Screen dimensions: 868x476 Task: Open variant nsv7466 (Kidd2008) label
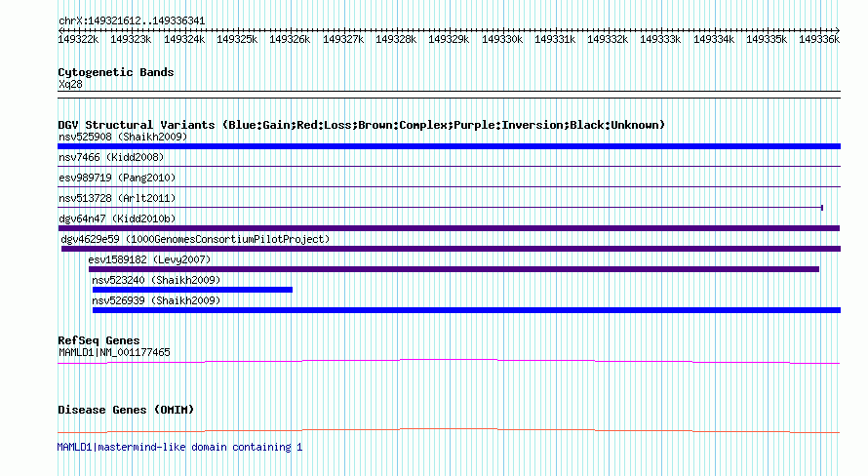point(111,157)
